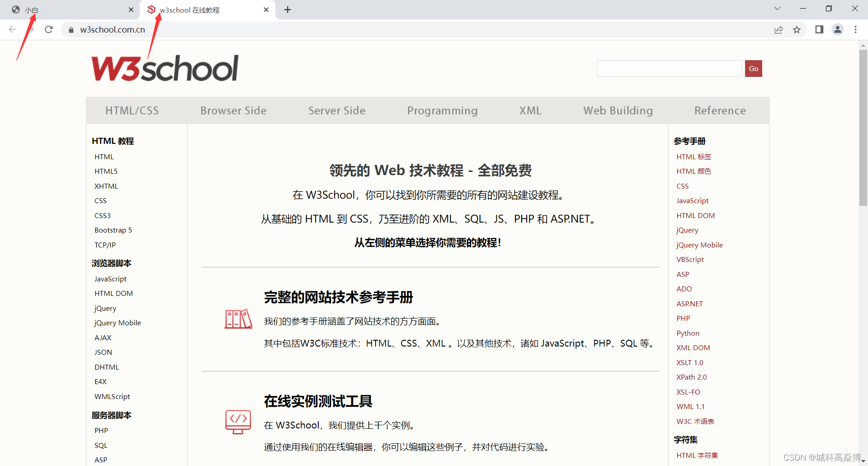This screenshot has width=868, height=466.
Task: Open the CSS3 tutorial link in left menu
Action: [103, 215]
